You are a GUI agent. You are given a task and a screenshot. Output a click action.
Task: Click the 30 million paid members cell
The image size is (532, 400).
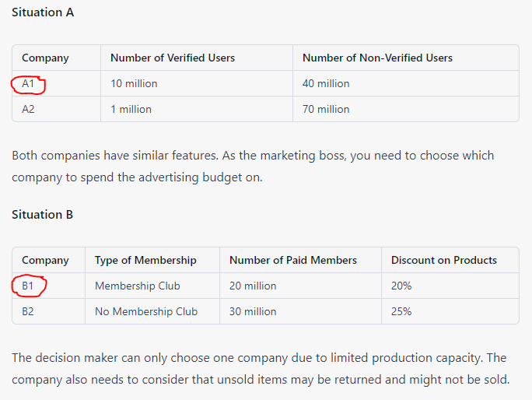coord(253,311)
